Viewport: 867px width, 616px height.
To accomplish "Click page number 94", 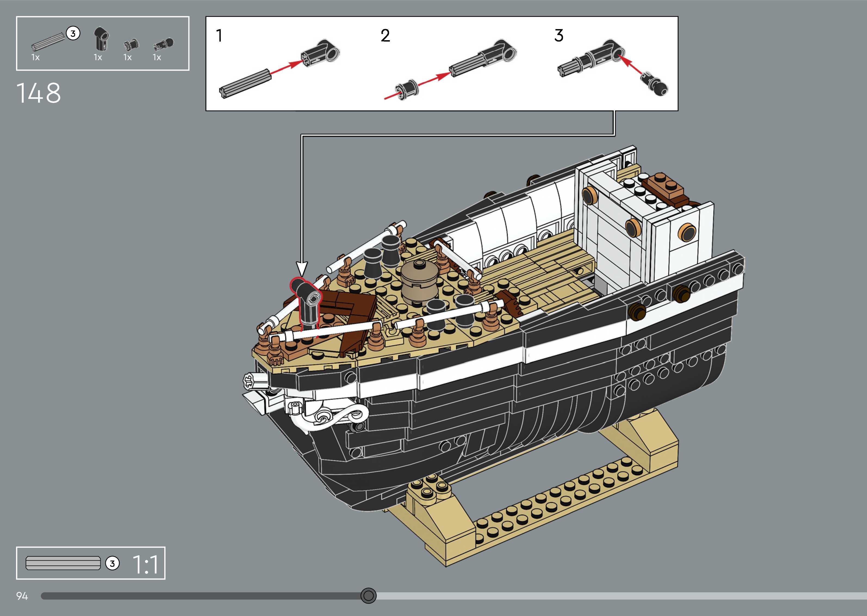I will (x=22, y=596).
